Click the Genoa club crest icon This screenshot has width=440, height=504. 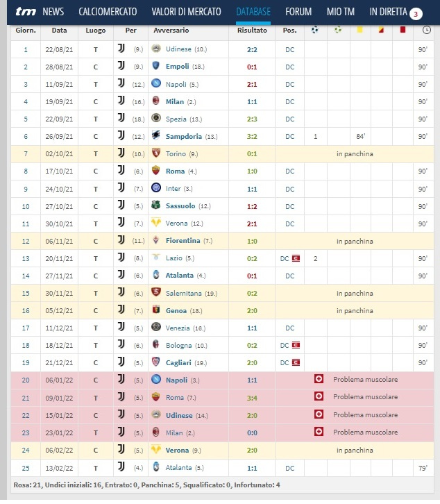[x=156, y=310]
